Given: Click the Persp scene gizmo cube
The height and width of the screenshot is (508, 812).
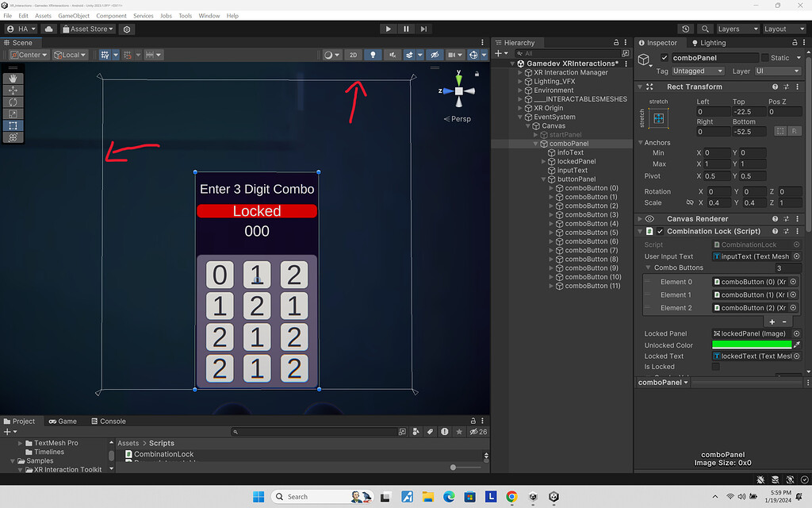Looking at the screenshot, I should (458, 90).
